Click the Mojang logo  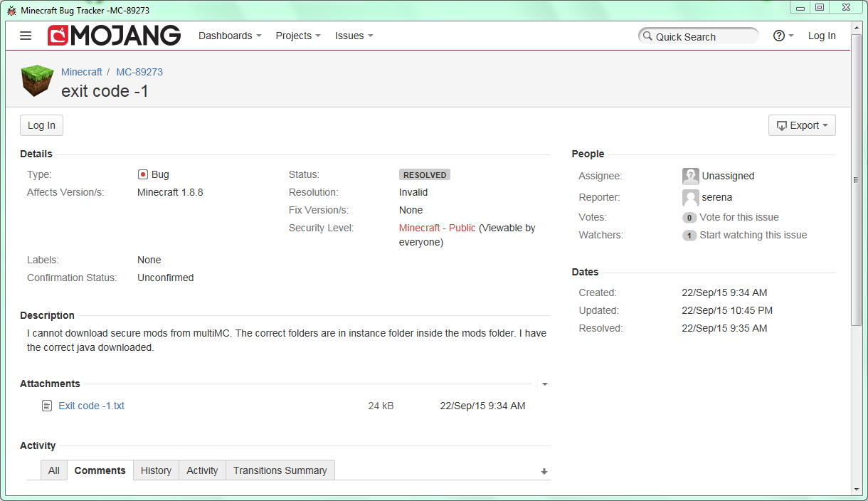[x=114, y=35]
